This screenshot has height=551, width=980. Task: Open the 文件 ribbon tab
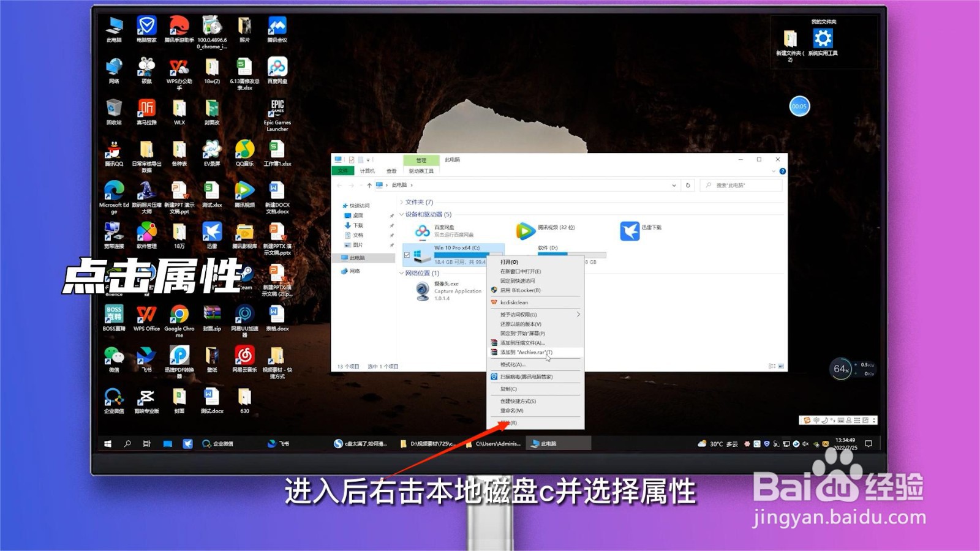pos(343,171)
